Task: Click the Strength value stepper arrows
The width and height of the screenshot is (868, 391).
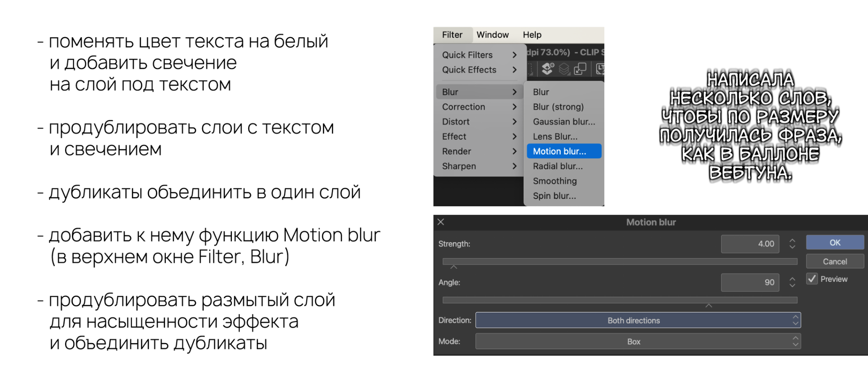Action: tap(792, 244)
